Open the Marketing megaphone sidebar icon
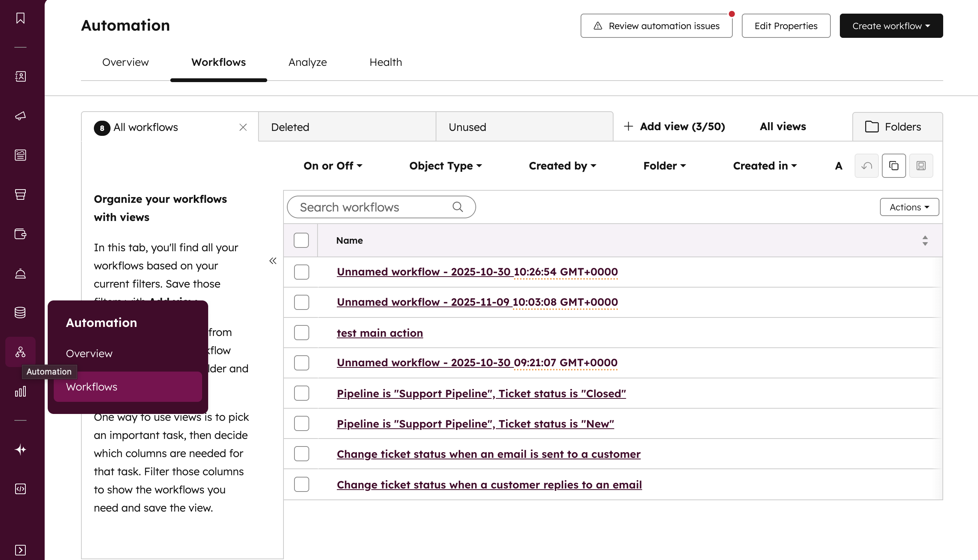The image size is (978, 560). click(20, 115)
